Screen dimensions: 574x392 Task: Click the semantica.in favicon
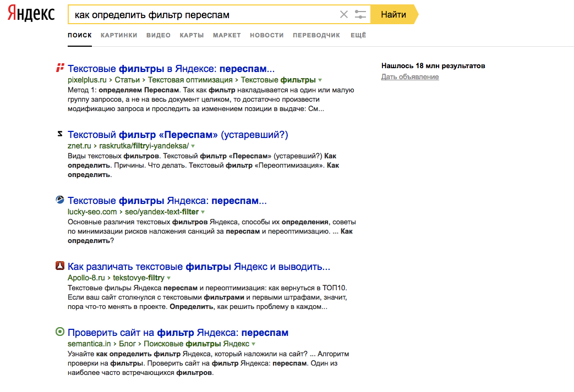(60, 332)
